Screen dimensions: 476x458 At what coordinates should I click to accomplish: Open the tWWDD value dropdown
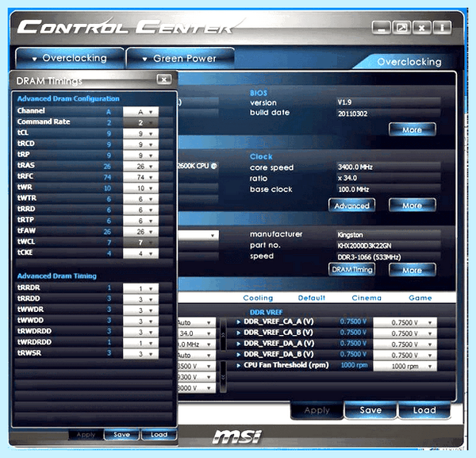click(x=140, y=321)
